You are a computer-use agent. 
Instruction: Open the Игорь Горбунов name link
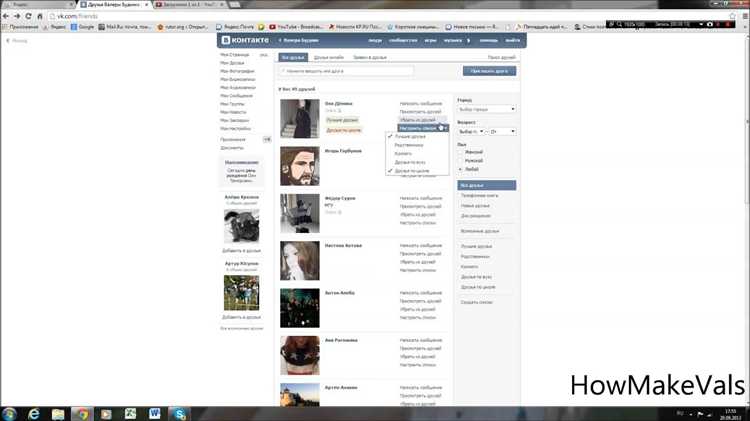point(343,151)
